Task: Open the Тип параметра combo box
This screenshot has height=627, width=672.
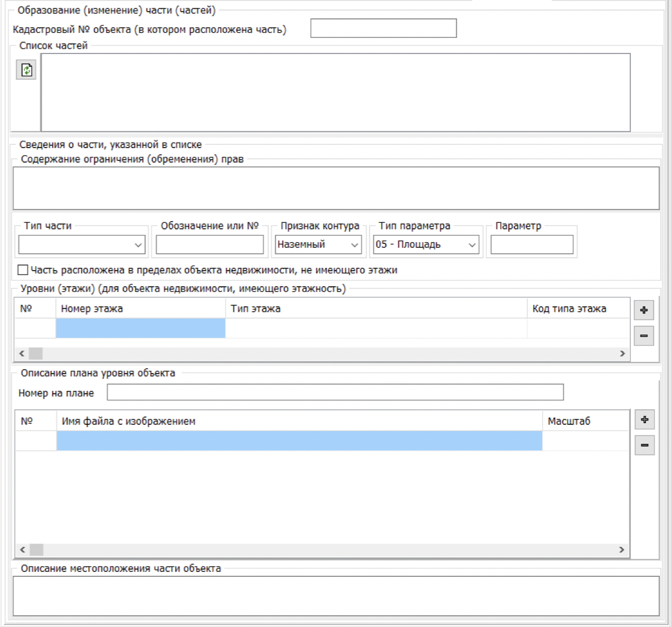Action: (426, 244)
